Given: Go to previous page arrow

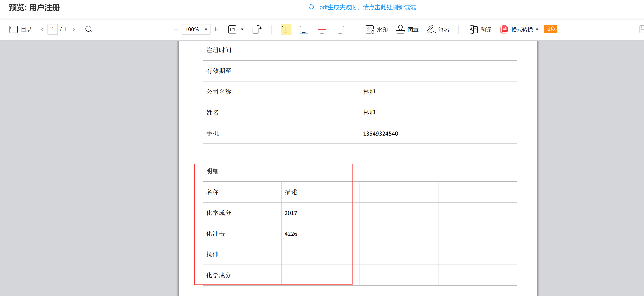Looking at the screenshot, I should (43, 29).
